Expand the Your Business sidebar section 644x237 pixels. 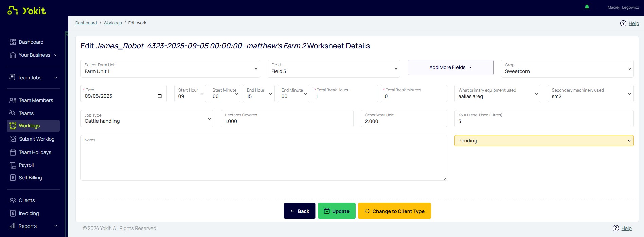33,55
